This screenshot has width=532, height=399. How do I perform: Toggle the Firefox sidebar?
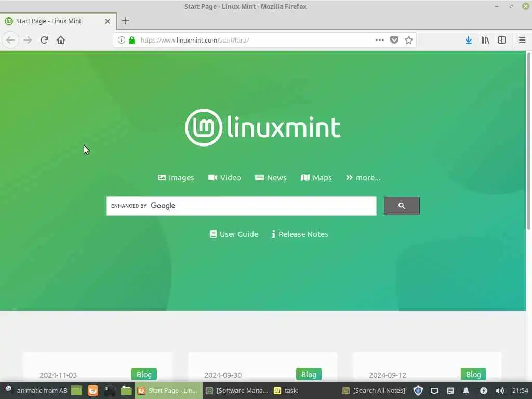502,40
